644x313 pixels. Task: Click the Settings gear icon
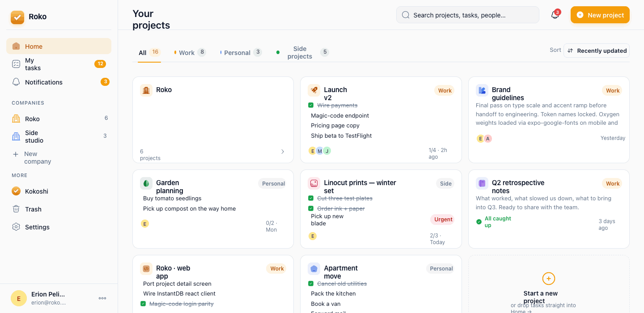16,227
